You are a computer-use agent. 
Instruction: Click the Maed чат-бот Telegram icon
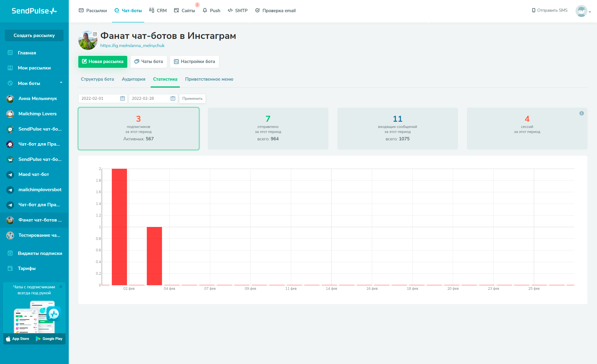(10, 175)
